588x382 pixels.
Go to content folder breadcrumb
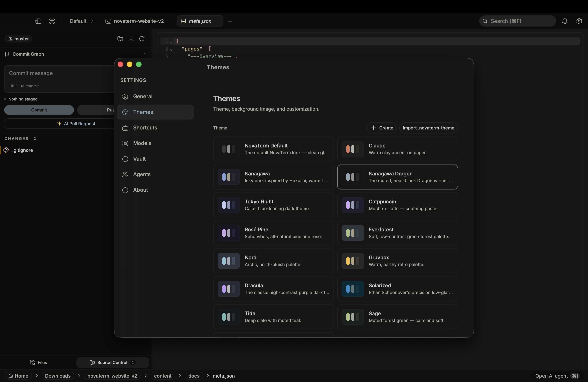163,376
